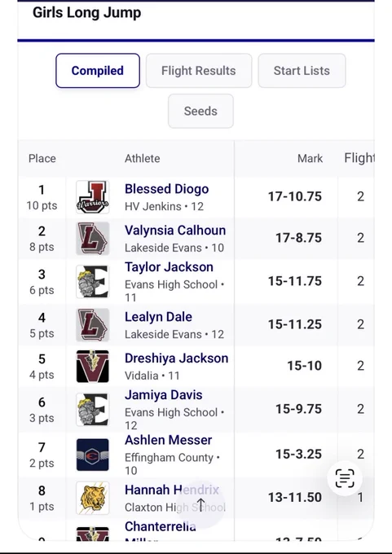The width and height of the screenshot is (392, 554).
Task: Show the Seeds tab
Action: pos(200,111)
